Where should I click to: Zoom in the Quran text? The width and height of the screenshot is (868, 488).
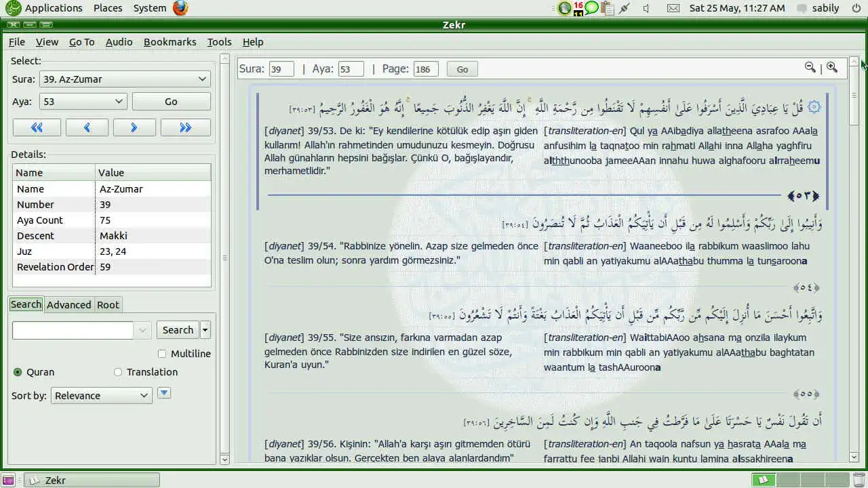tap(832, 67)
